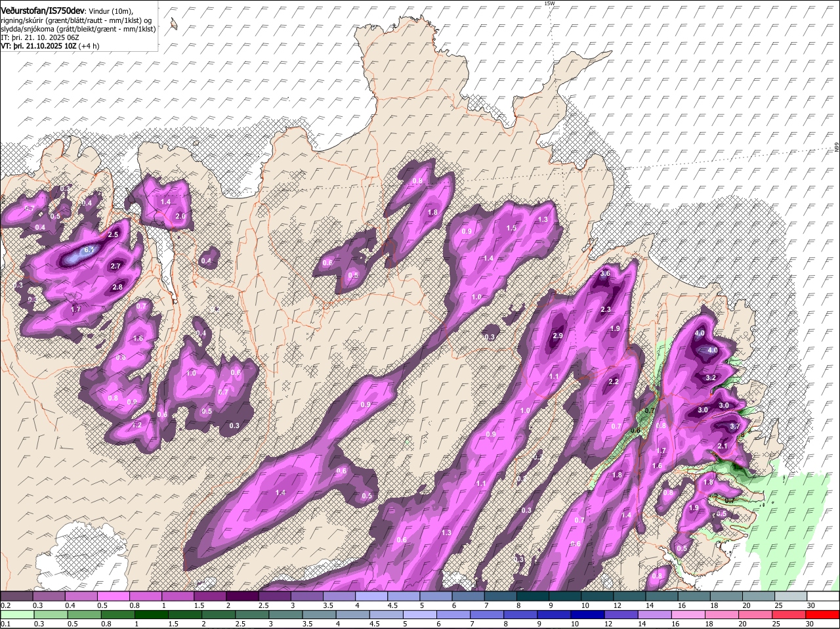The height and width of the screenshot is (629, 840).
Task: Click the 3.6 precipitation value label
Action: (x=606, y=274)
